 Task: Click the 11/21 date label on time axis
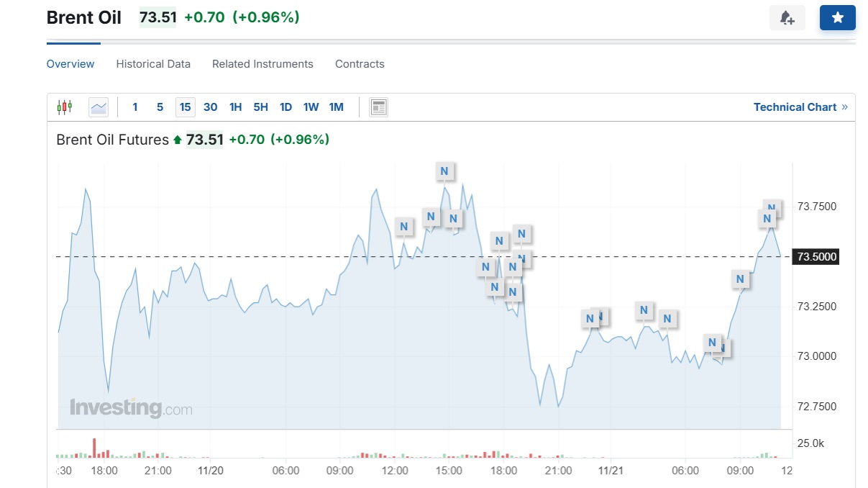611,471
